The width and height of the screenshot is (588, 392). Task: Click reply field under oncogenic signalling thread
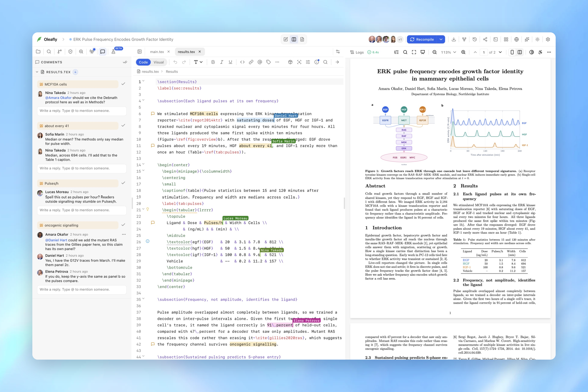coord(82,290)
